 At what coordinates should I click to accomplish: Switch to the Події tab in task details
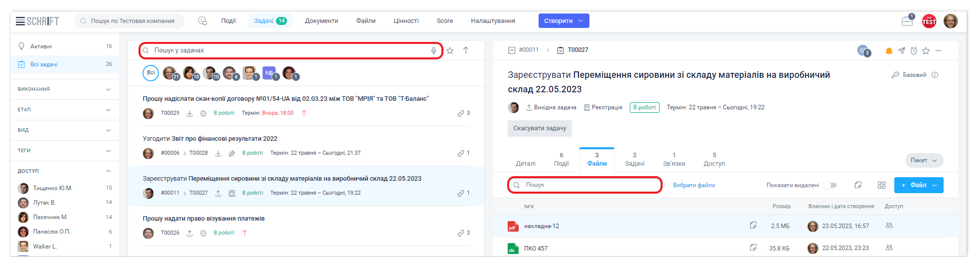point(561,160)
